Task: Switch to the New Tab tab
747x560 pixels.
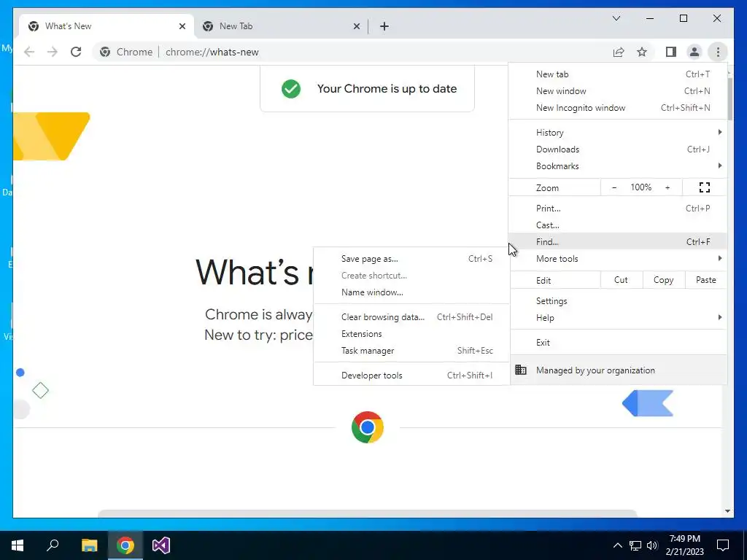Action: click(x=281, y=26)
